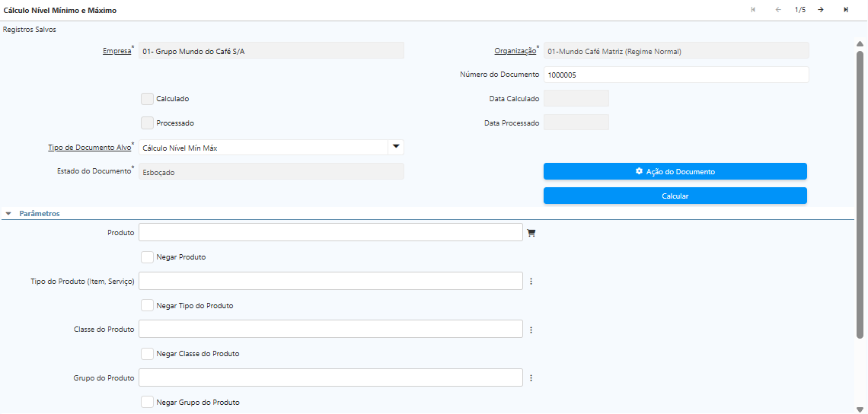Click into the Número do Documento field
Screen dimensions: 868x414
tap(675, 75)
